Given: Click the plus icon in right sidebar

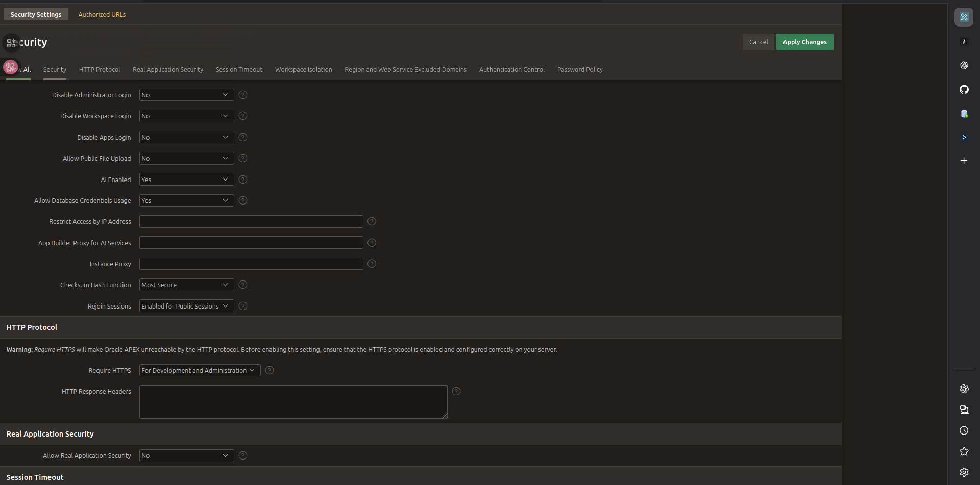Looking at the screenshot, I should [964, 161].
